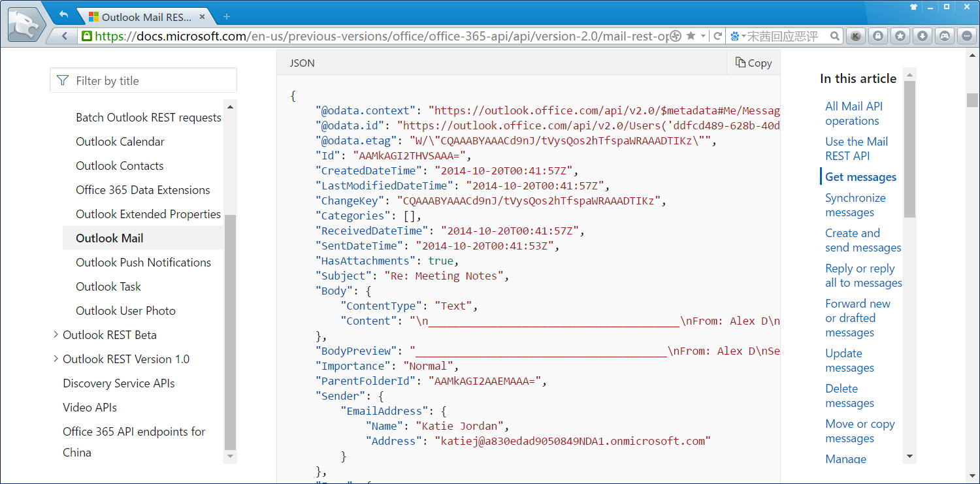Click the Katie Jordan name value
980x484 pixels.
459,427
